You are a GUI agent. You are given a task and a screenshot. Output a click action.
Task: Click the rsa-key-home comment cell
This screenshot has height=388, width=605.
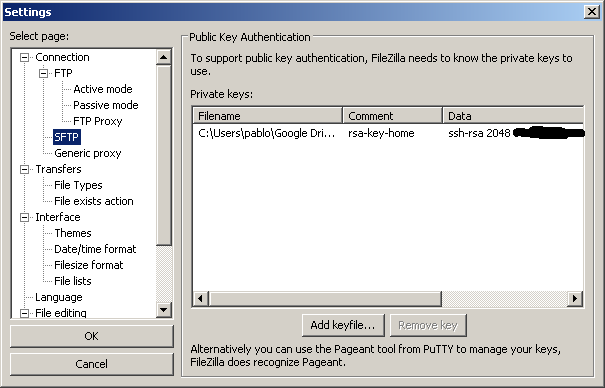click(381, 133)
